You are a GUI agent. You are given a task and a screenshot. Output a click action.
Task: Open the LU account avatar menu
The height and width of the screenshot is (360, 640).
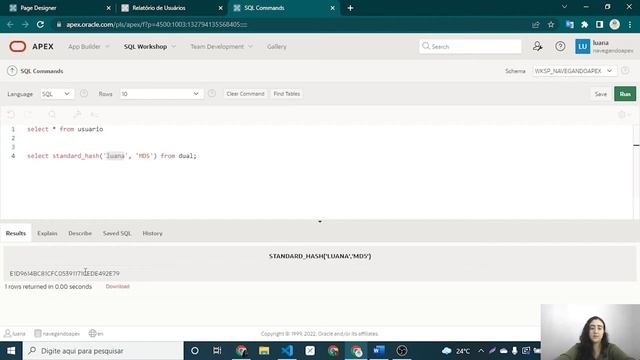pos(582,47)
